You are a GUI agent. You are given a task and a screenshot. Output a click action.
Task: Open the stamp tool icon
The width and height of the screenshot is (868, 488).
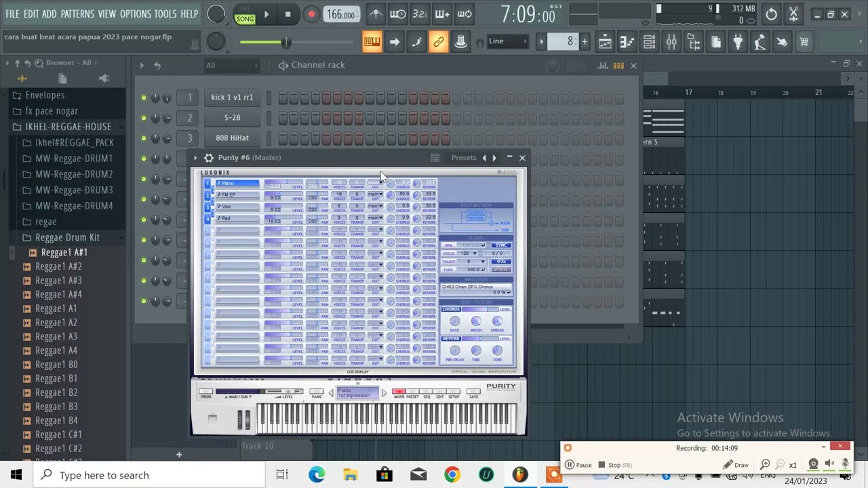(x=461, y=42)
